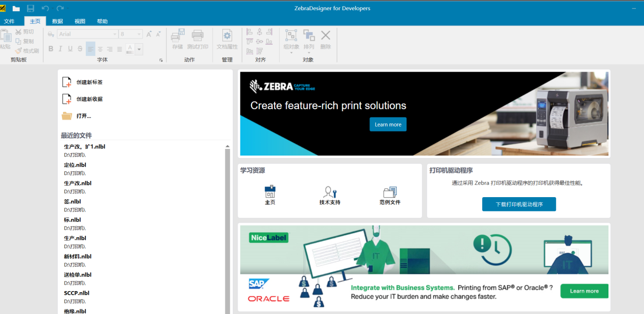Click the align left edges icon
The image size is (644, 314).
(250, 32)
